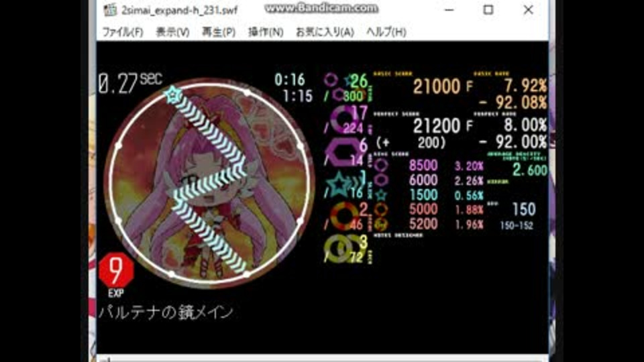
Task: Click the circular character jacket artwork
Action: tap(209, 182)
